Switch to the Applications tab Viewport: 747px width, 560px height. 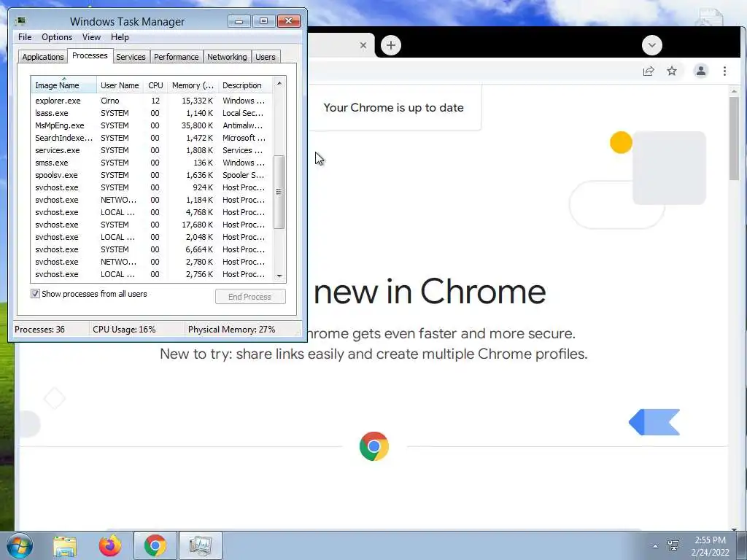click(x=43, y=57)
